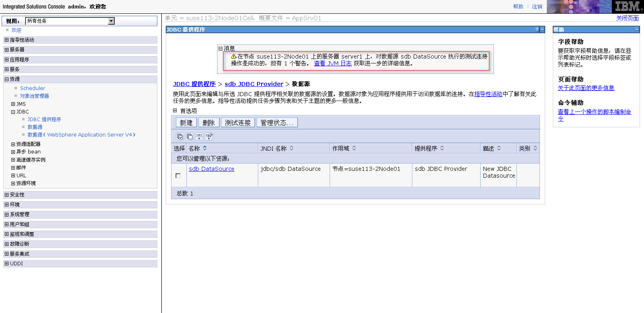Click the show filter view icon
Screen dimensions: 644x313
(x=199, y=137)
